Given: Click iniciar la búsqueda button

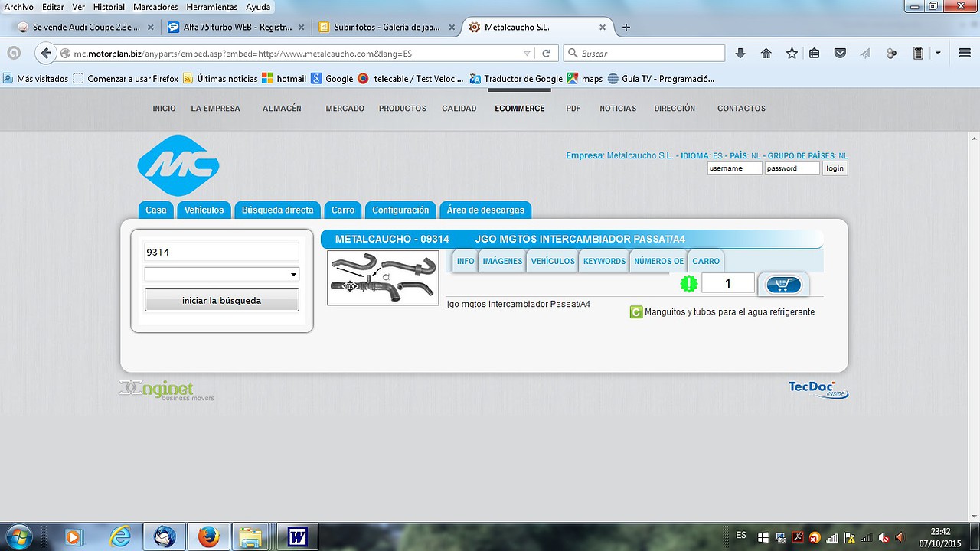Looking at the screenshot, I should [x=222, y=300].
